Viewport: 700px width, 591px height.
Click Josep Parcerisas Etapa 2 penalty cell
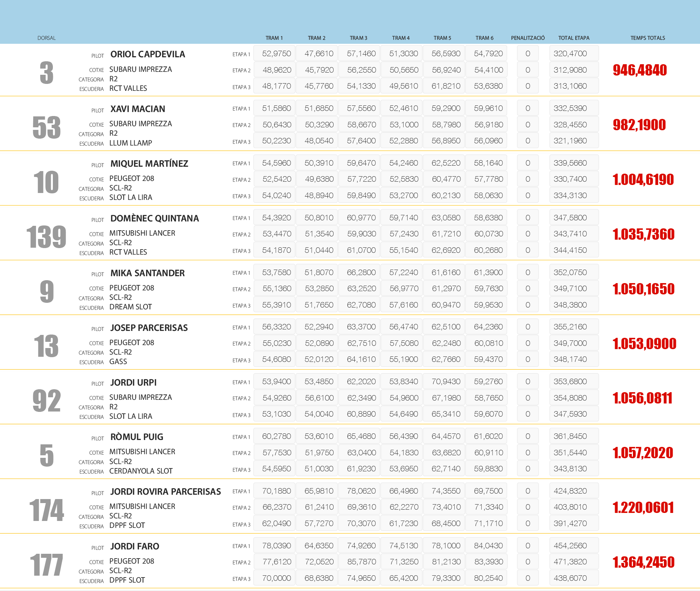pyautogui.click(x=528, y=343)
